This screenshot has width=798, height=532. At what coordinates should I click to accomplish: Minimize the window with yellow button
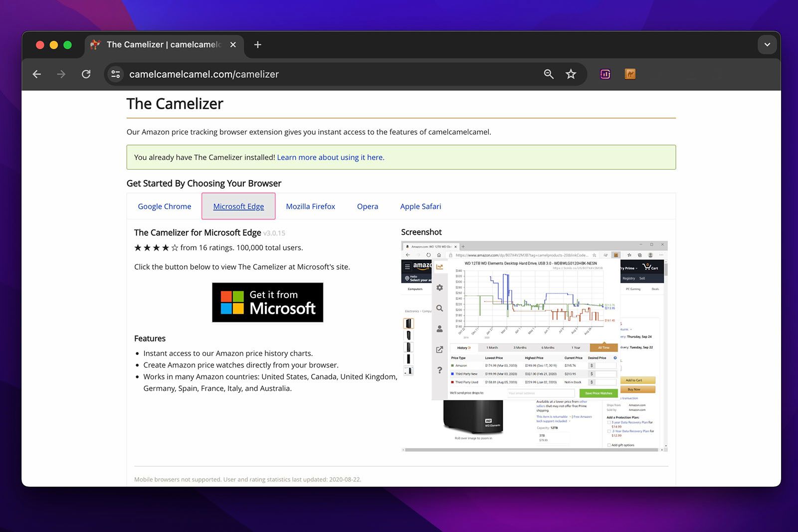pos(54,45)
